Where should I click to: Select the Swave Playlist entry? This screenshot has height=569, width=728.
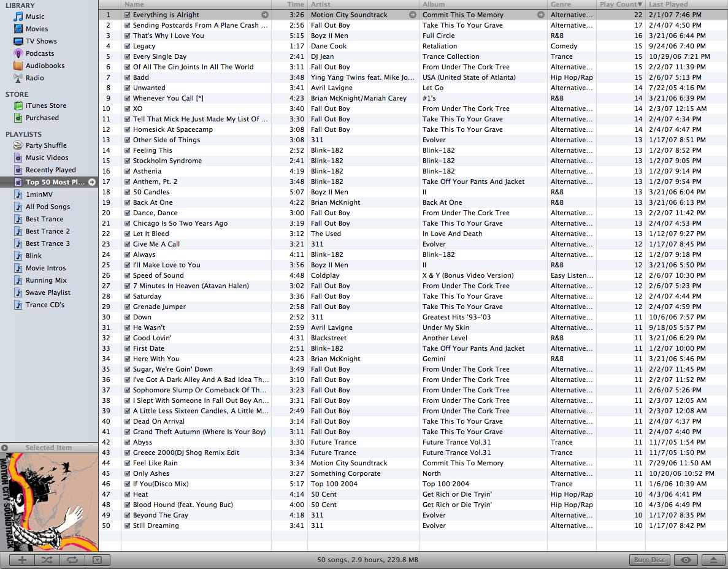tap(48, 292)
